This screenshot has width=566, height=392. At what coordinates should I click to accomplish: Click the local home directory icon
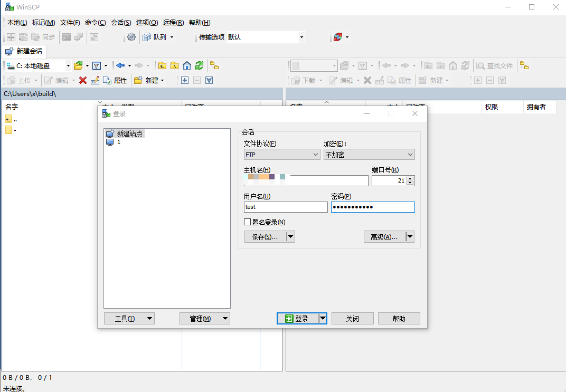pyautogui.click(x=187, y=65)
